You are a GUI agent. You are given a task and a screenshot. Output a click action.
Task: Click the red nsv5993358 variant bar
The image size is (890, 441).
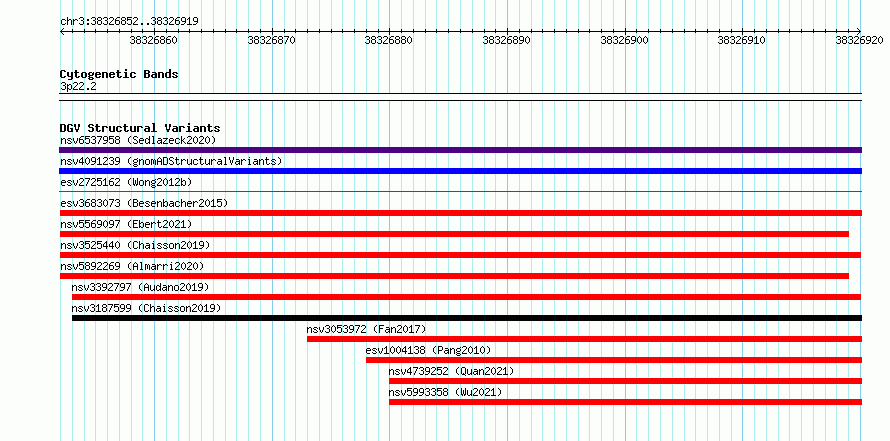(x=625, y=402)
